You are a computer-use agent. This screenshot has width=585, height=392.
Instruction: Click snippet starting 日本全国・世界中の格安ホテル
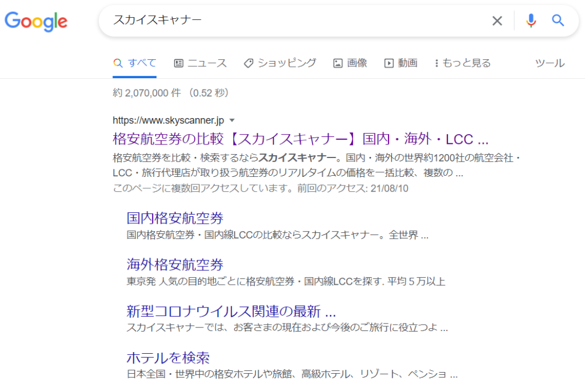(x=292, y=374)
